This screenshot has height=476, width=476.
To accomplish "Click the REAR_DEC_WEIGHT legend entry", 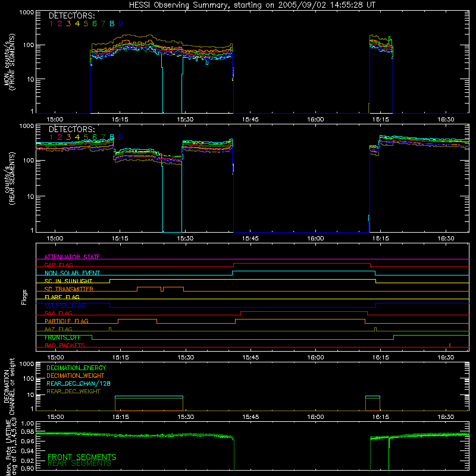I will click(73, 392).
